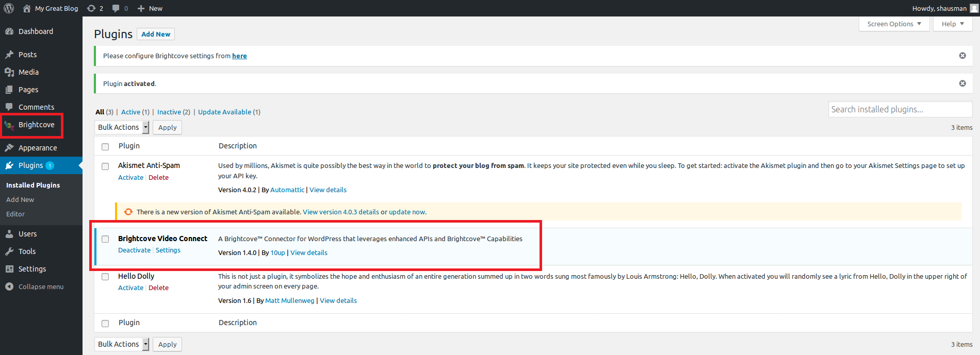This screenshot has height=355, width=980.
Task: Click the comments bubble icon in admin bar
Action: pos(116,8)
